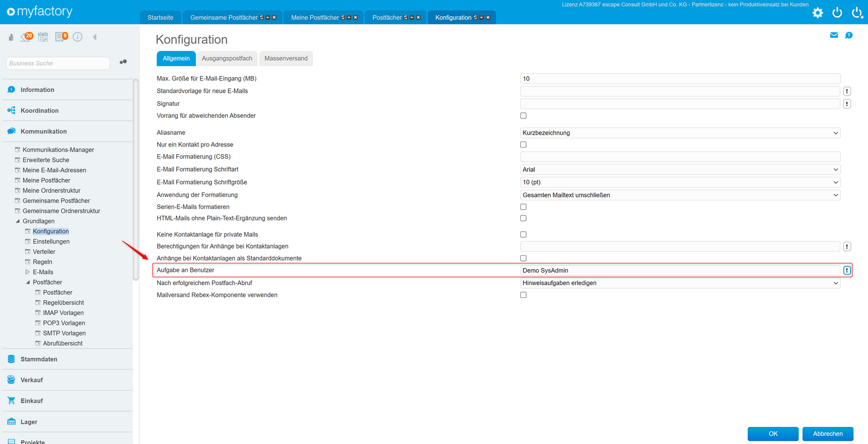
Task: Toggle Anhänge bei Kontaktanlagen als Standarddokumente checkbox
Action: [x=524, y=258]
